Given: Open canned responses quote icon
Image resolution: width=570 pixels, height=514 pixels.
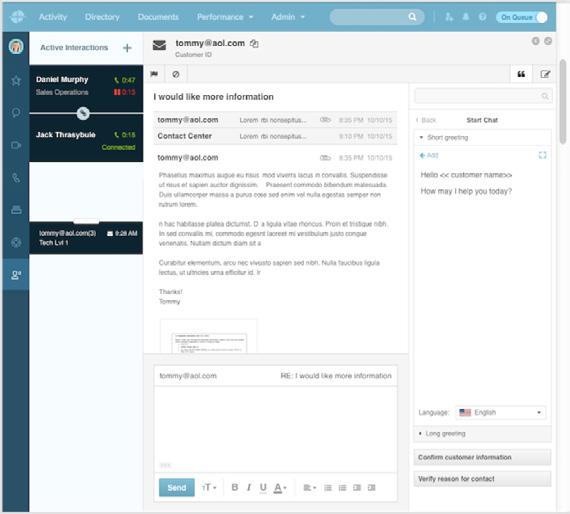Looking at the screenshot, I should click(x=521, y=74).
